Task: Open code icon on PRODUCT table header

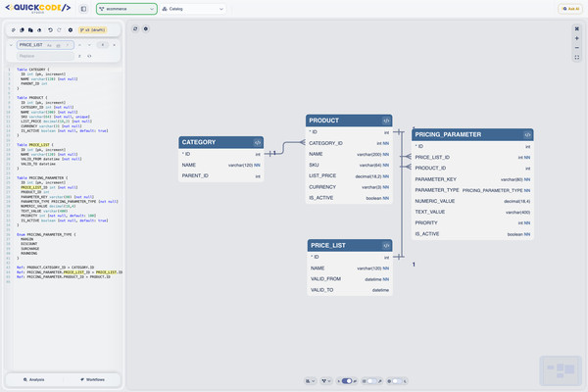Action: (x=386, y=121)
